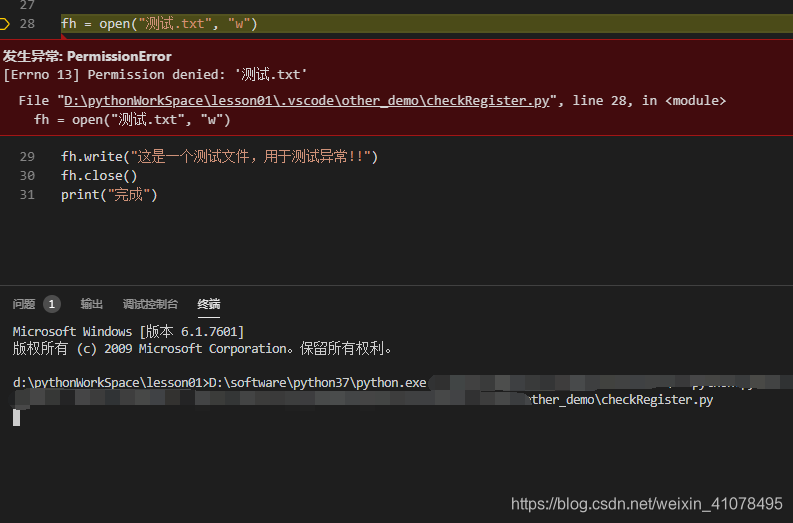Switch to the 输出 output tab
Image resolution: width=793 pixels, height=523 pixels.
[92, 304]
